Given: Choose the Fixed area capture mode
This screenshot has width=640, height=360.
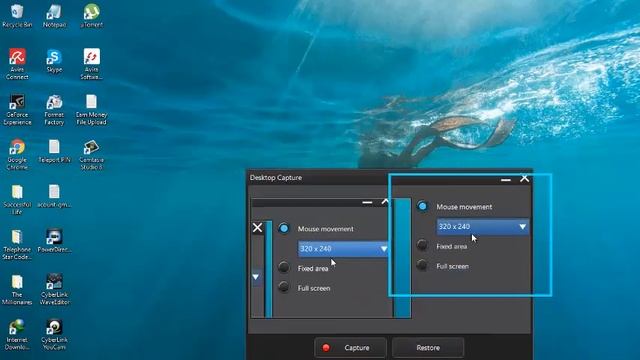Looking at the screenshot, I should coord(422,246).
